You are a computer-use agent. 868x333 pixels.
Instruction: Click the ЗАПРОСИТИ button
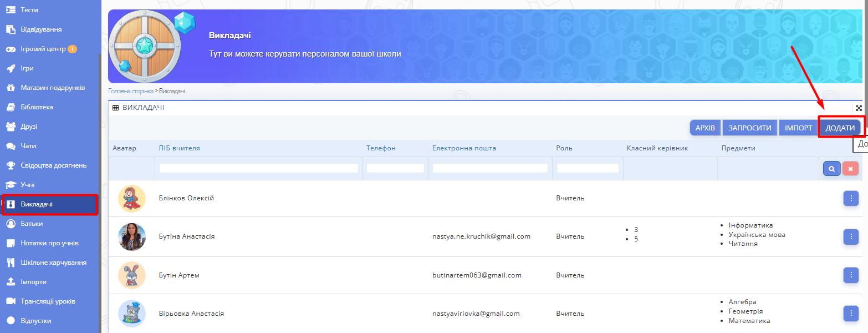[749, 128]
